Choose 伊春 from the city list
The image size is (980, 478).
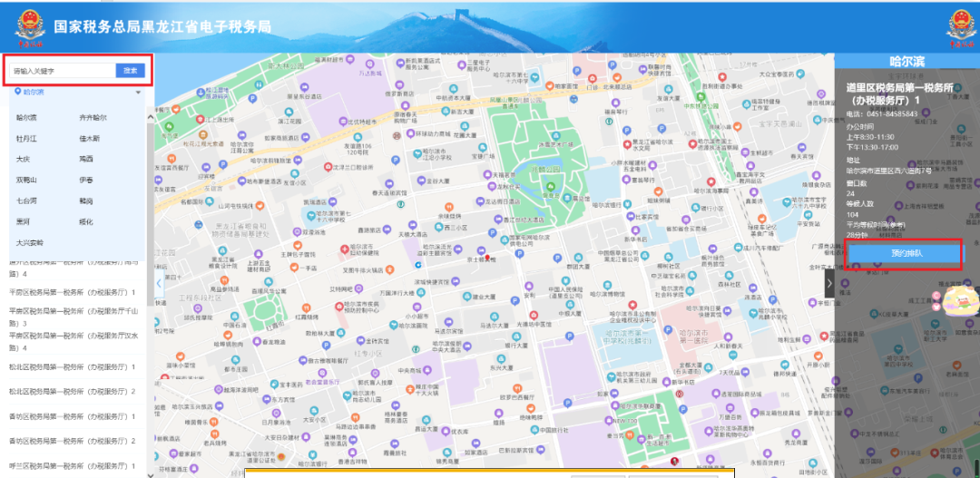click(x=85, y=180)
